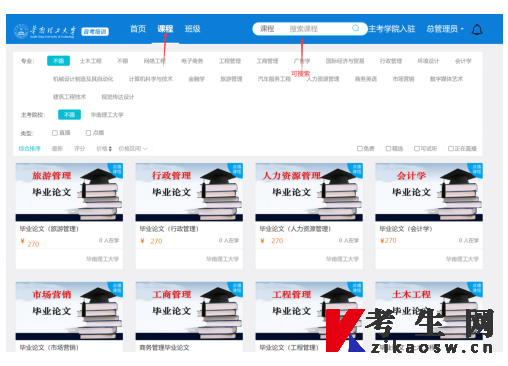This screenshot has height=366, width=508.
Task: Select the highlighted 不限 major button
Action: tap(58, 61)
